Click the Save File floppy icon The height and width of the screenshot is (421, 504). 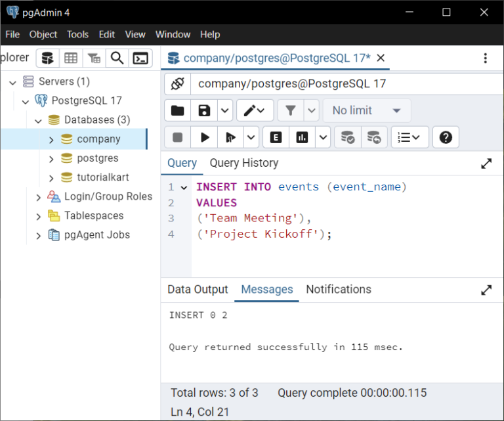tap(205, 110)
